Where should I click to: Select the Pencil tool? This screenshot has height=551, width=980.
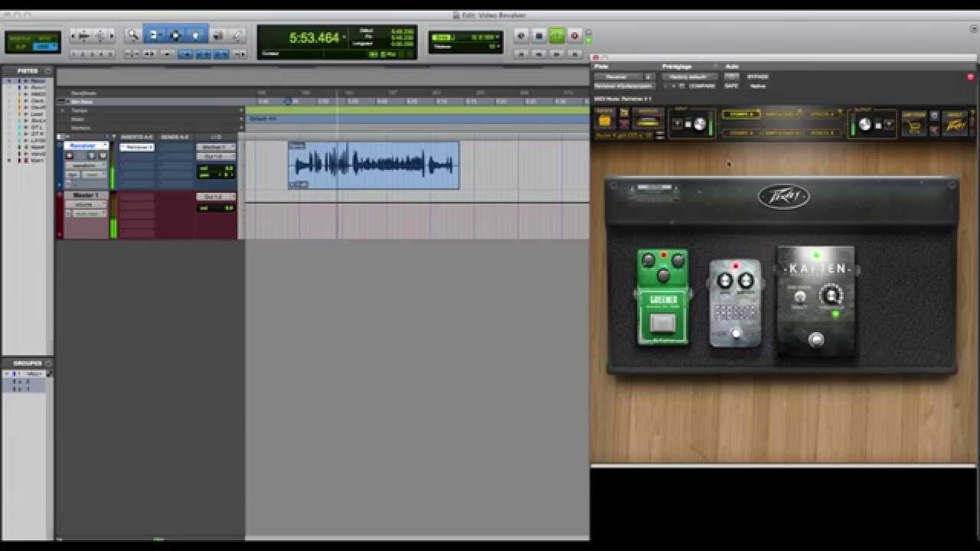pyautogui.click(x=237, y=34)
